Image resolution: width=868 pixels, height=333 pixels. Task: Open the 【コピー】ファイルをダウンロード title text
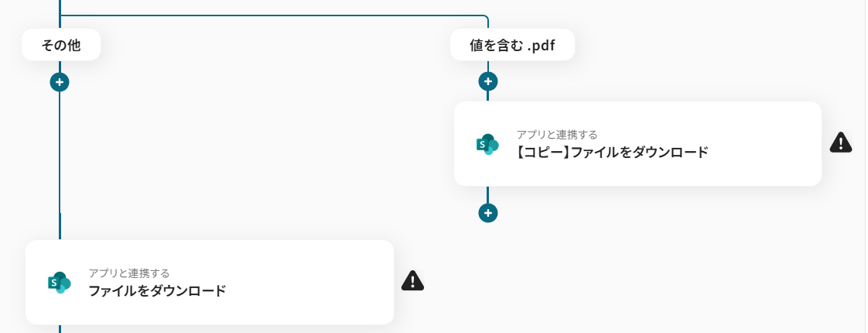coord(612,152)
